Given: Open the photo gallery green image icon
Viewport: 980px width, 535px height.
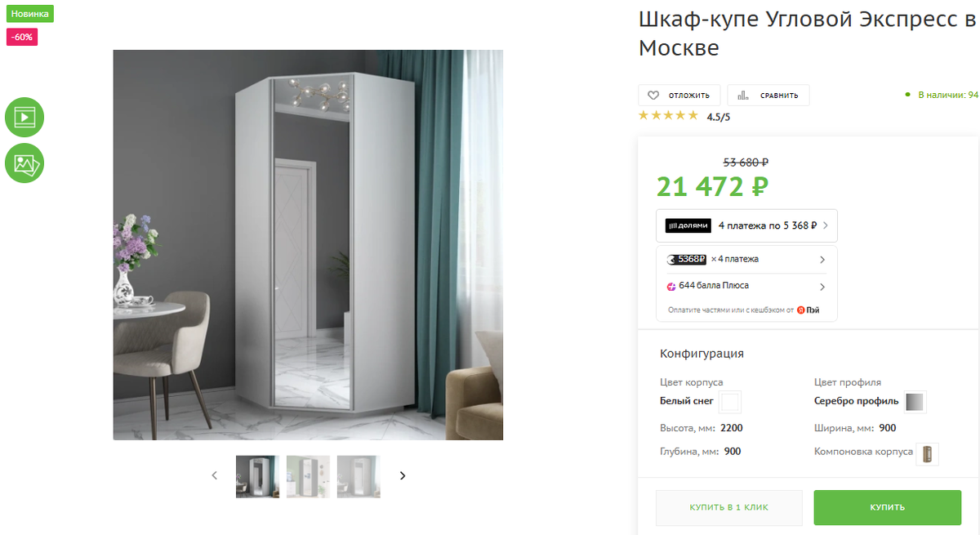Looking at the screenshot, I should coord(24,163).
